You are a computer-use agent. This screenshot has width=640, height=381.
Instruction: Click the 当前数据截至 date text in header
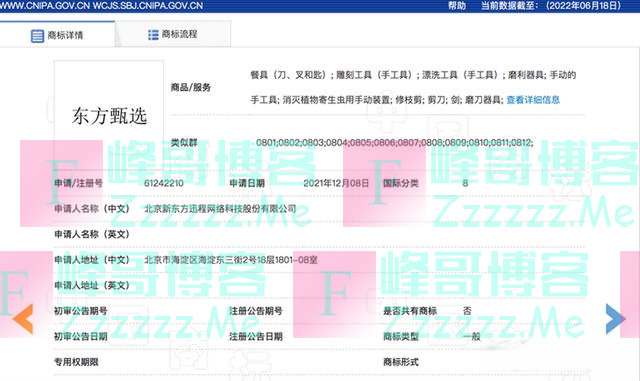point(551,6)
